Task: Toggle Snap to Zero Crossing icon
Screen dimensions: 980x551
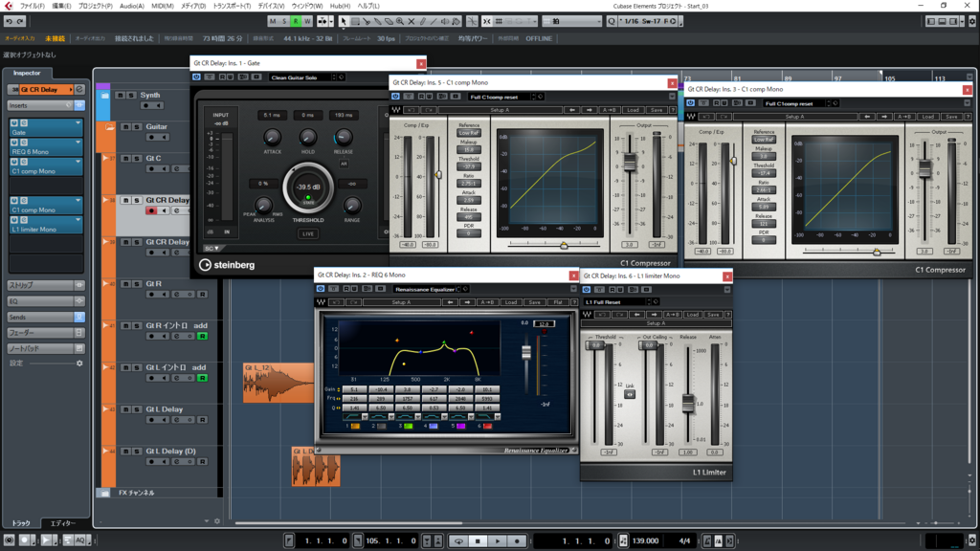Action: (472, 21)
